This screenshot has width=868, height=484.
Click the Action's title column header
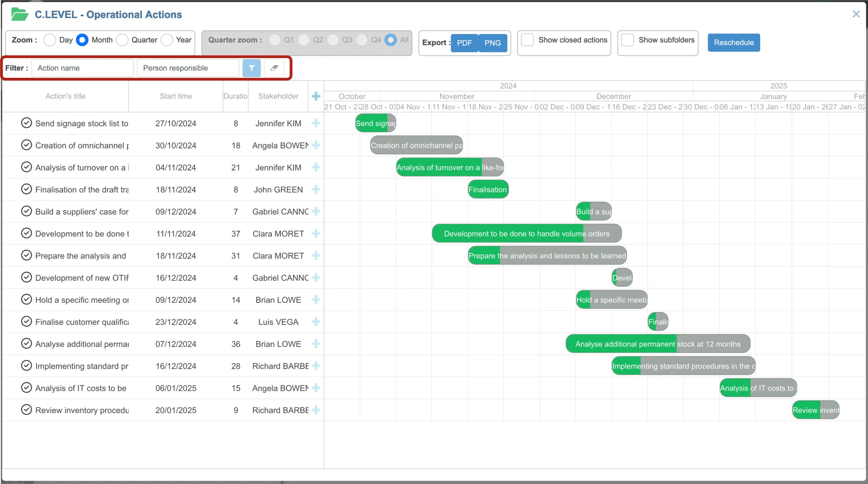pos(65,96)
